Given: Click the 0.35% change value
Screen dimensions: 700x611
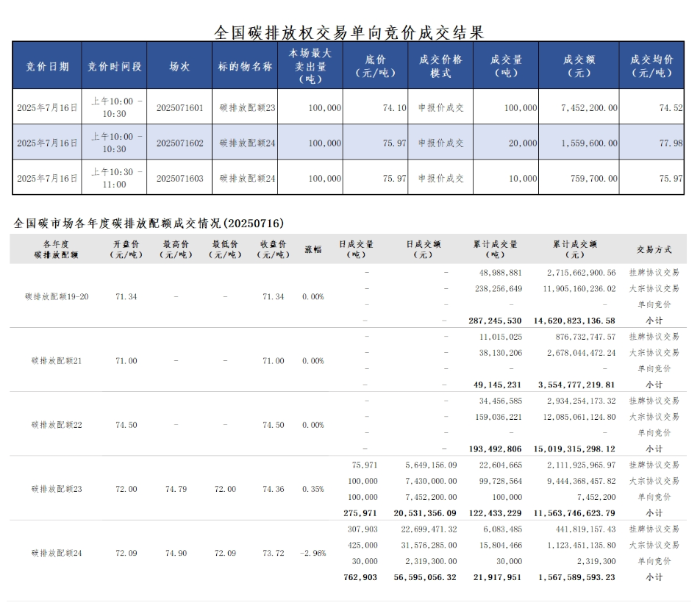Looking at the screenshot, I should tap(313, 489).
